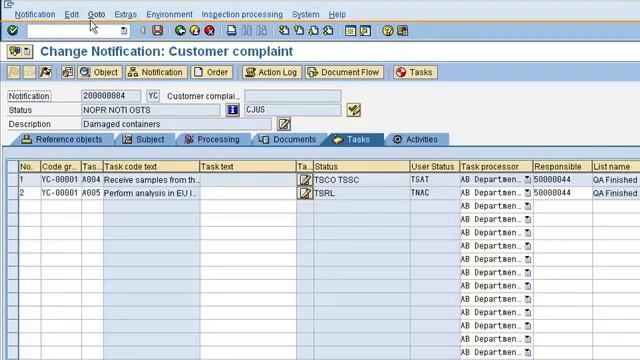Open the yellow Help question-mark icon
Viewport: 640px width, 360px height.
(x=388, y=31)
